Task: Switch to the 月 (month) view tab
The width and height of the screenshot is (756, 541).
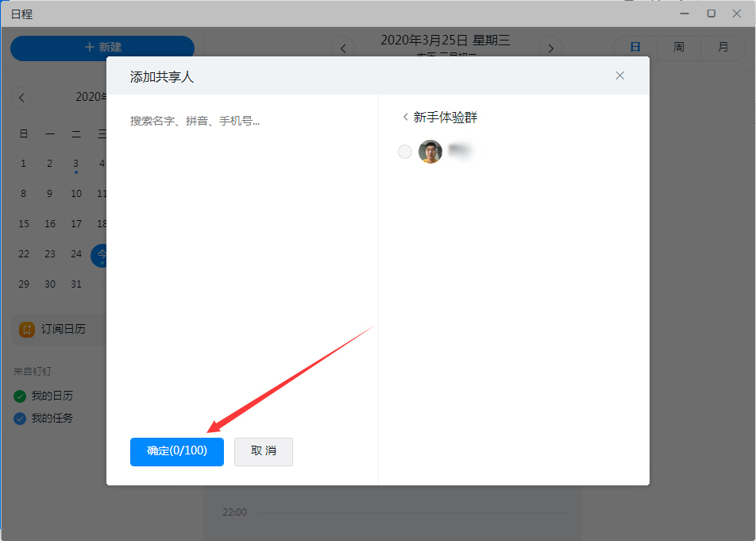Action: click(x=722, y=48)
